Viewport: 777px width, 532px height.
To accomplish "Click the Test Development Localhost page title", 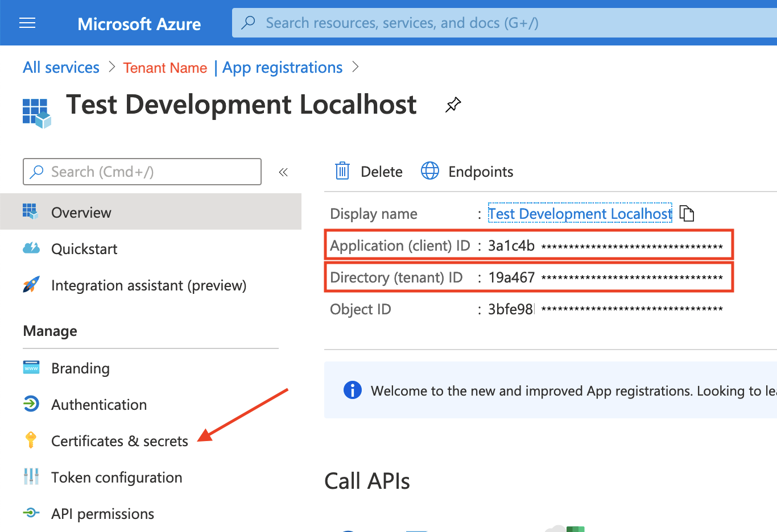I will (241, 105).
